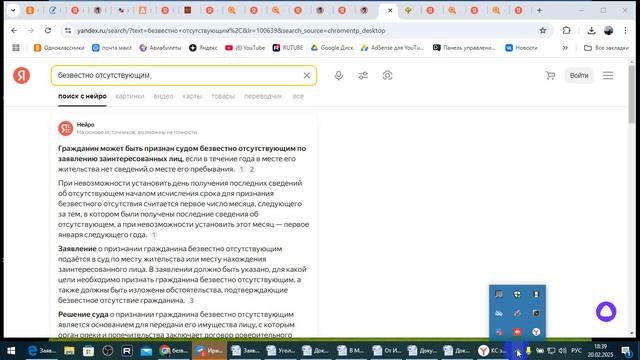Open Windows Security shield in tray popup
This screenshot has width=640, height=360.
517,294
